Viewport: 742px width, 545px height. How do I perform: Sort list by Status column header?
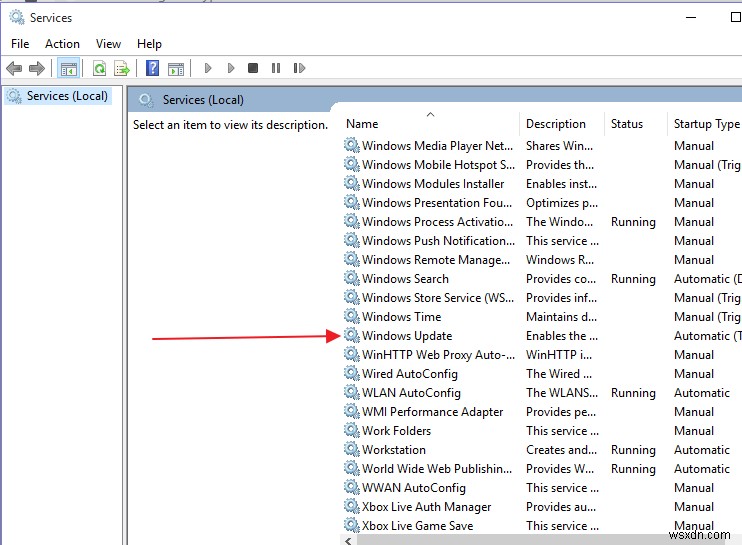tap(627, 124)
